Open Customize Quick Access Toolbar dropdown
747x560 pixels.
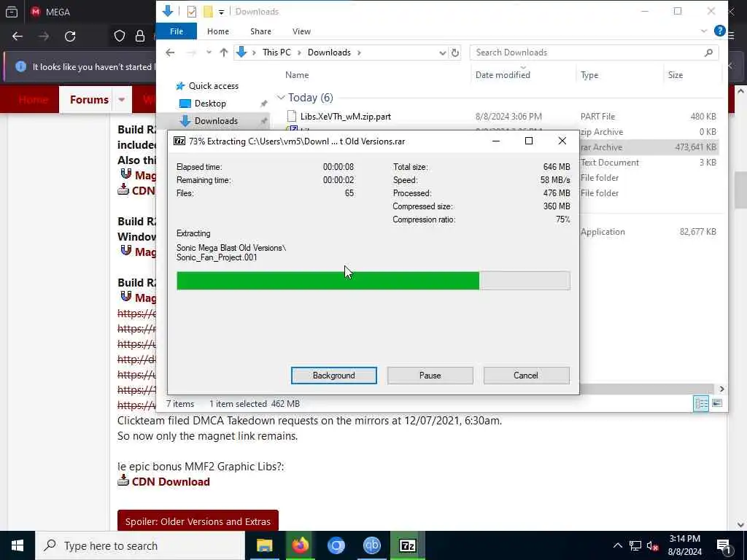[x=222, y=12]
